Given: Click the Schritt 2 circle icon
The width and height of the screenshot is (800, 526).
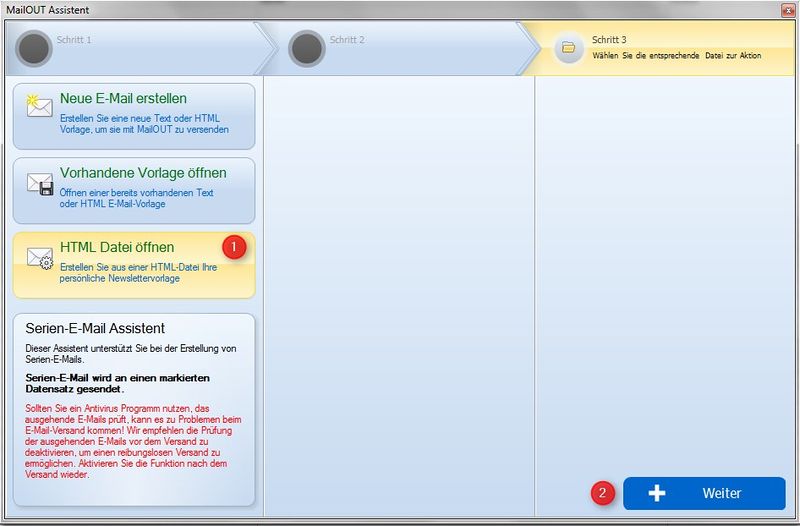Looking at the screenshot, I should click(307, 48).
